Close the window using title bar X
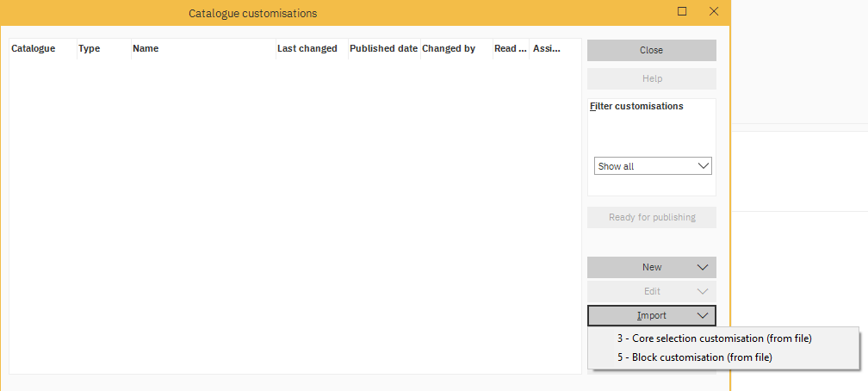This screenshot has width=868, height=391. [713, 12]
